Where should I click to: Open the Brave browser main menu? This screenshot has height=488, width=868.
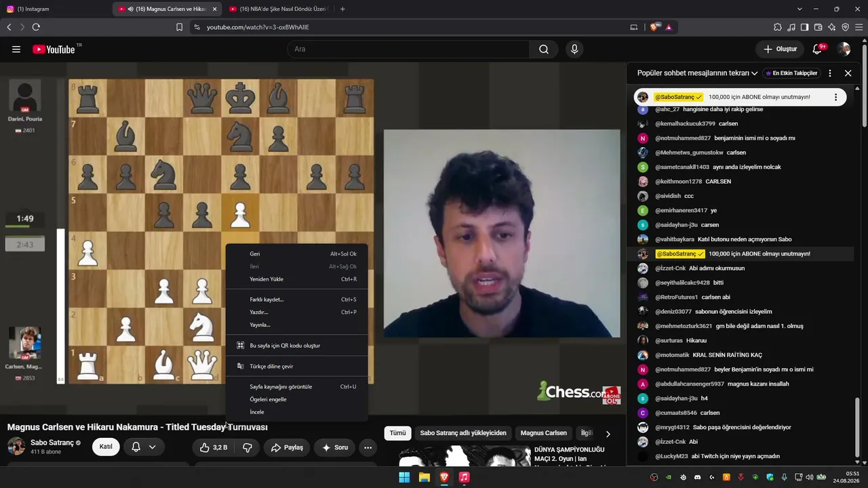click(859, 27)
